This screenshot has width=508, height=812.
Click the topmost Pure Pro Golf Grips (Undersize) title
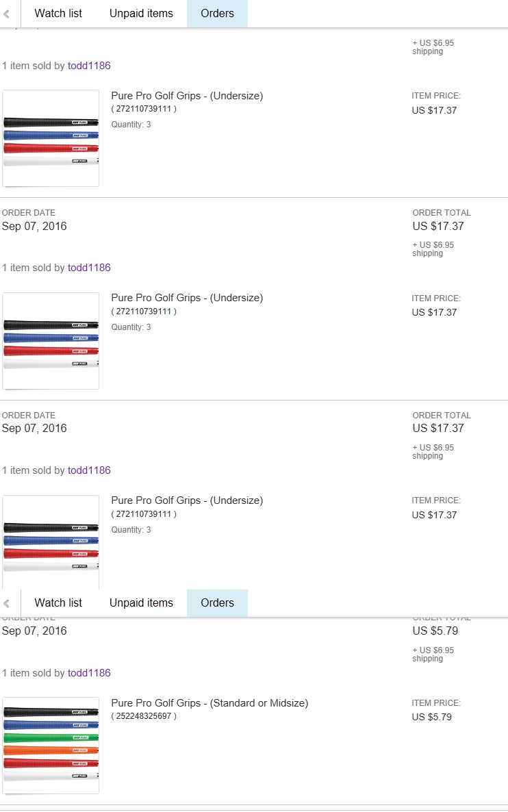pos(187,96)
